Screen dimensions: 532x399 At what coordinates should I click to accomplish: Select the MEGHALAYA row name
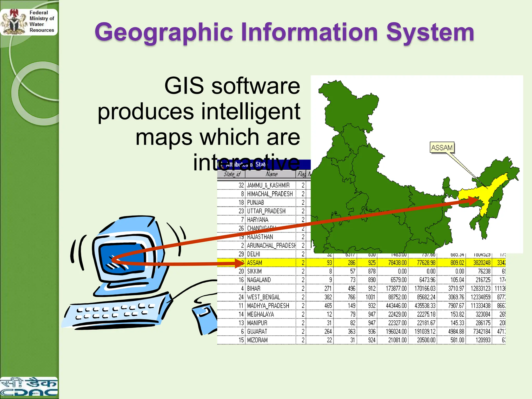[260, 314]
